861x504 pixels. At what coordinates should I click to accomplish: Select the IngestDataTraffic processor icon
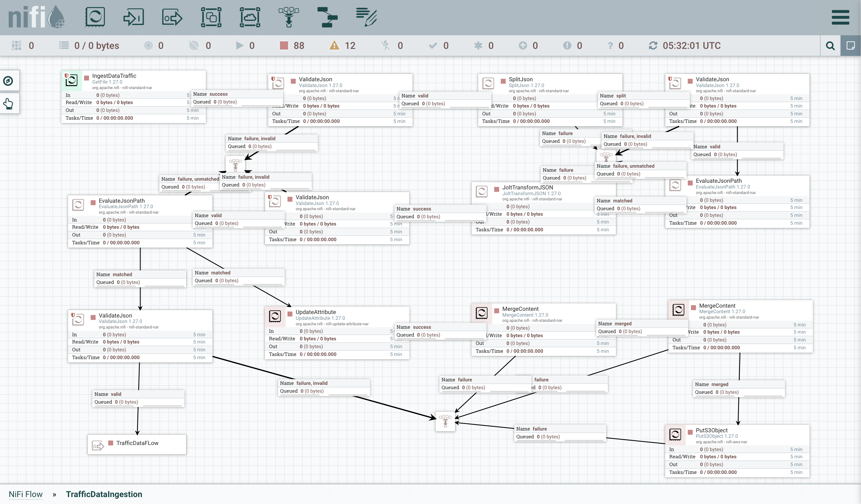71,81
